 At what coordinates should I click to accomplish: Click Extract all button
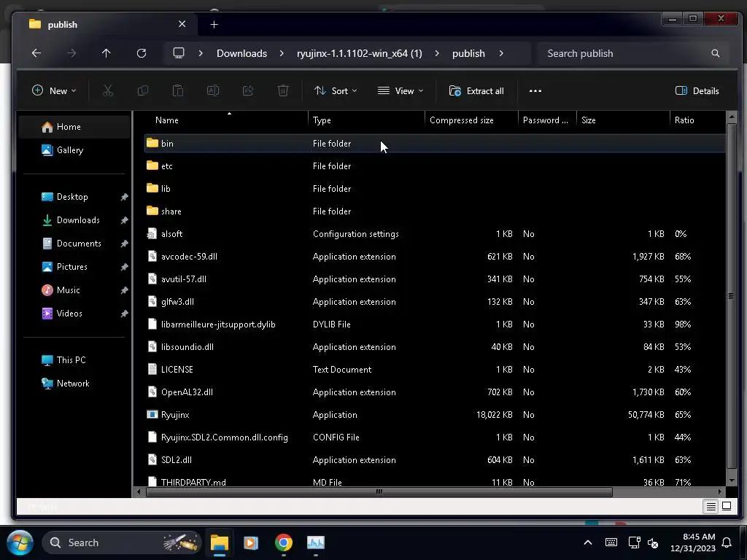coord(476,91)
